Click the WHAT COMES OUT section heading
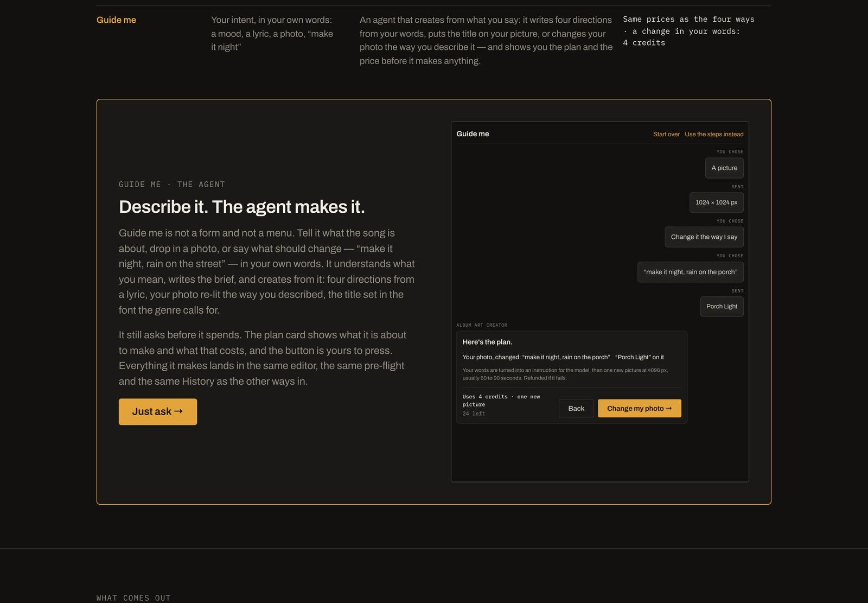868x603 pixels. click(133, 598)
